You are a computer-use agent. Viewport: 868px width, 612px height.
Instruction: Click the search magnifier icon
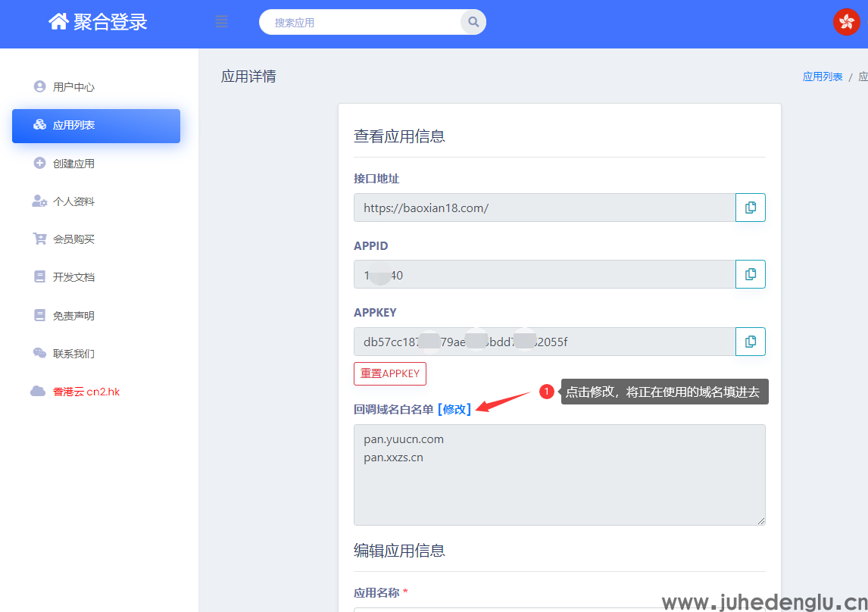click(472, 22)
